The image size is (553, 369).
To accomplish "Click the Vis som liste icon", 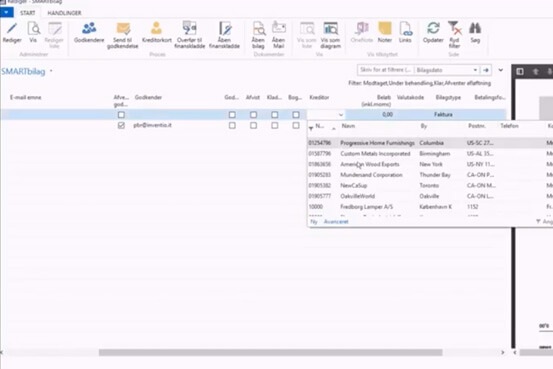I will click(x=307, y=28).
